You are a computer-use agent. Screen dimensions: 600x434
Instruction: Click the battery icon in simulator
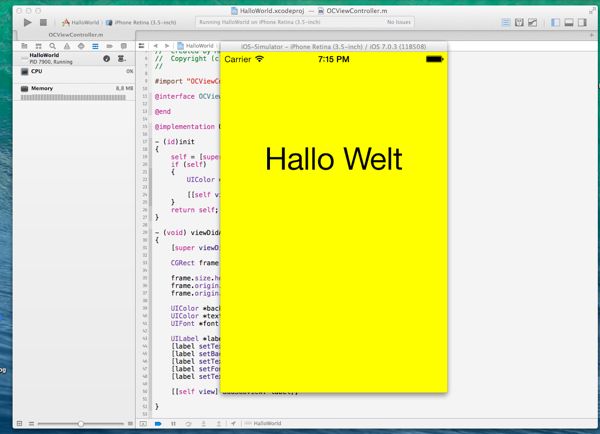tap(434, 59)
